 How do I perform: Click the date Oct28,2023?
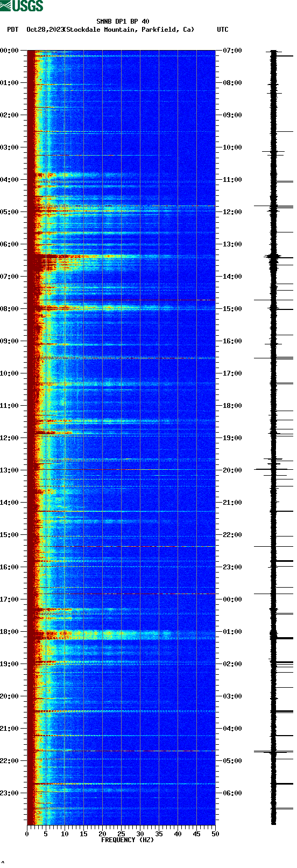(x=45, y=30)
